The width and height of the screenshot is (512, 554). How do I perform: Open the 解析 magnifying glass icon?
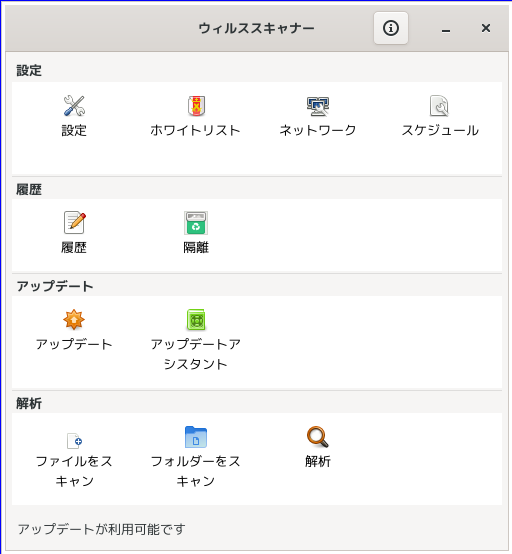318,437
